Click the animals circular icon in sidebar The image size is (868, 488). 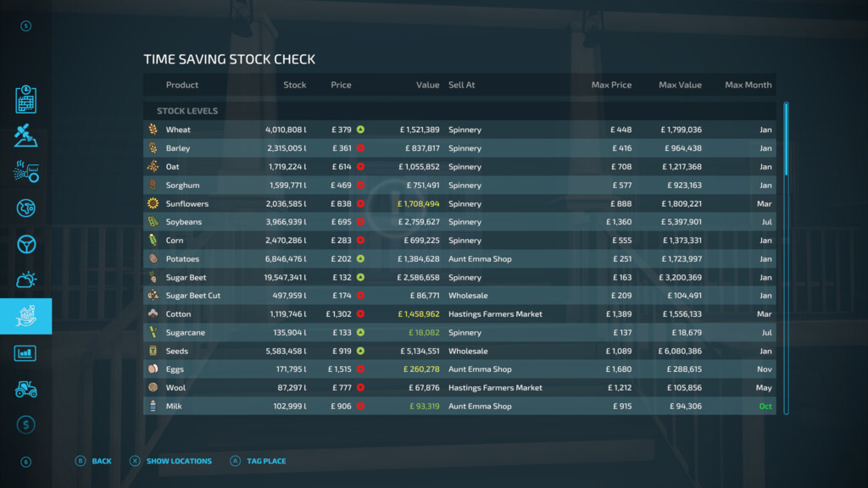[26, 208]
